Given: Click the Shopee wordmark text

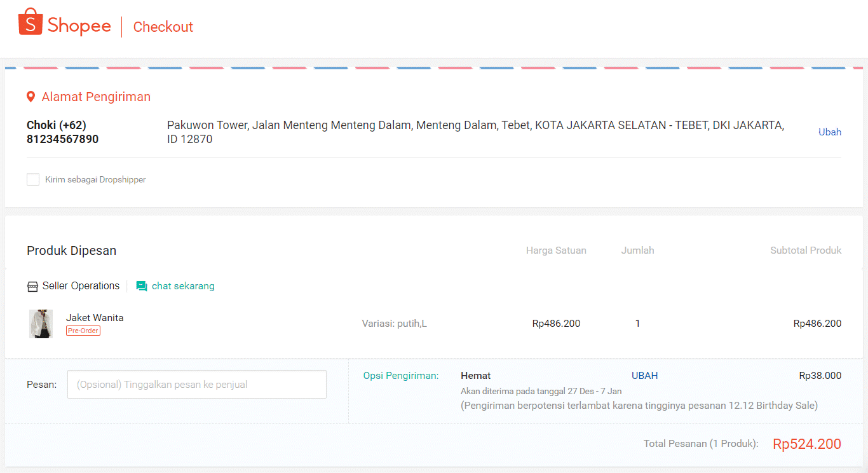Looking at the screenshot, I should (79, 26).
